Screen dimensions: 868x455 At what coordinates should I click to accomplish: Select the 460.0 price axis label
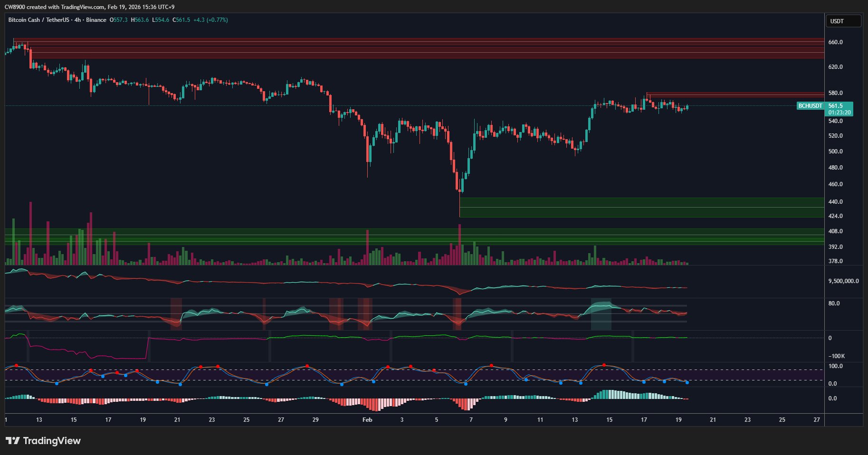(835, 184)
